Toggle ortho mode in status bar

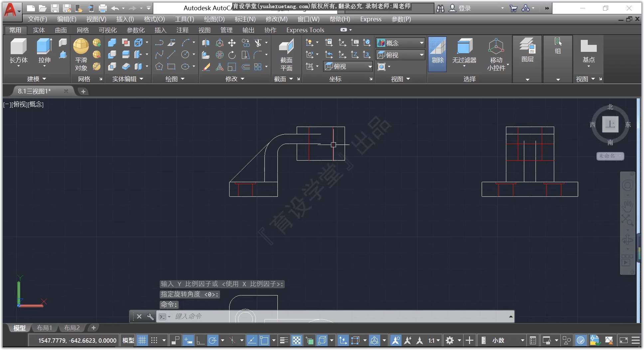coord(200,340)
